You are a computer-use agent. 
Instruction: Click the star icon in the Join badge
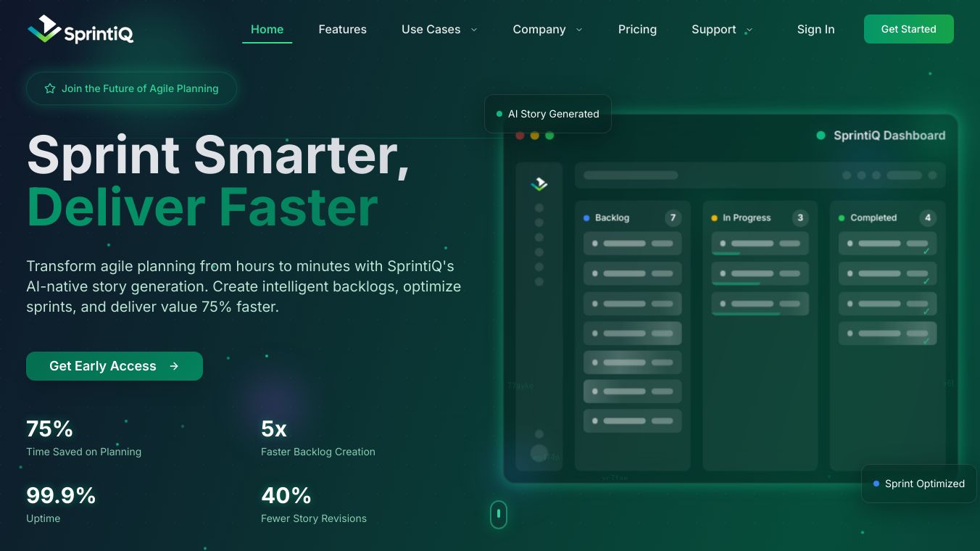coord(50,88)
